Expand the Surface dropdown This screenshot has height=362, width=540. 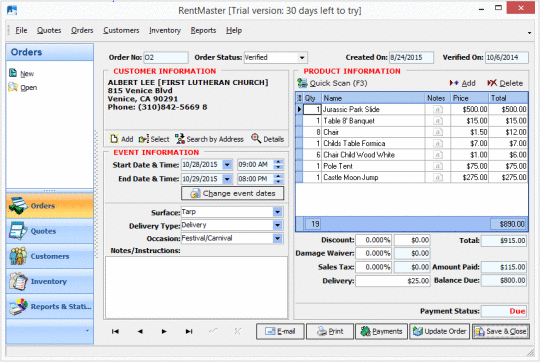[x=278, y=212]
